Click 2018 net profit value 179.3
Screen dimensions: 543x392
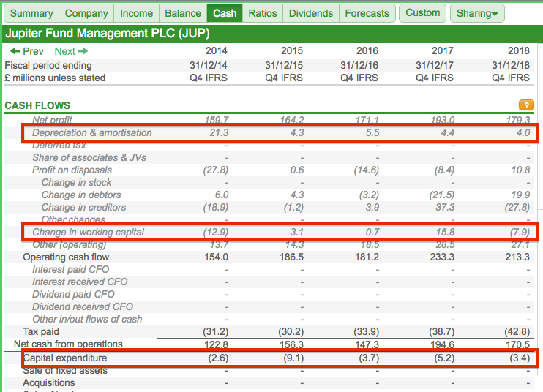tap(518, 120)
